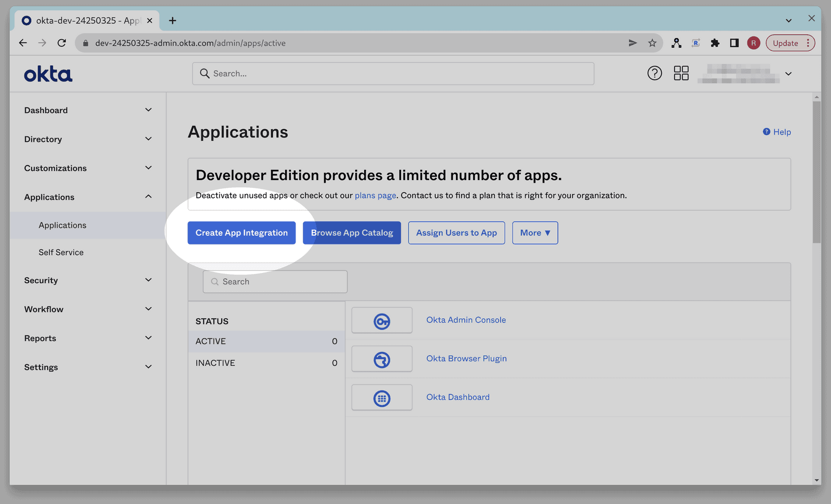The image size is (831, 504).
Task: Toggle the browser side panel icon
Action: pyautogui.click(x=734, y=43)
